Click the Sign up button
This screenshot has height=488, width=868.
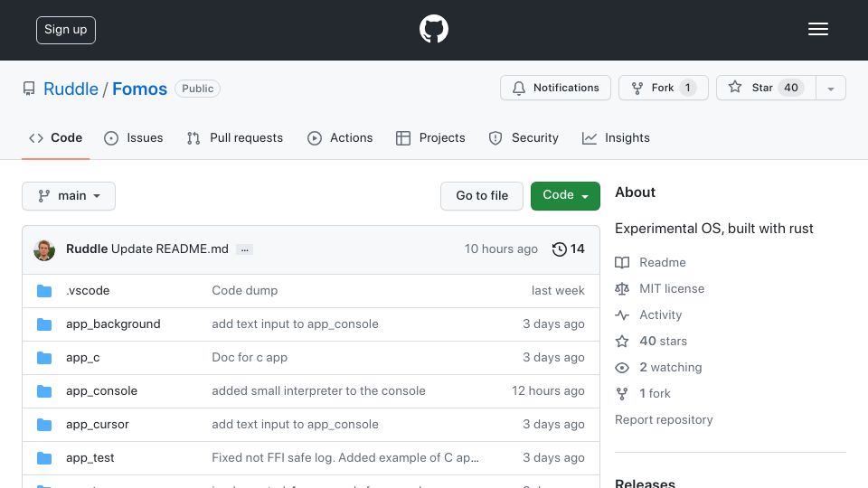coord(66,30)
